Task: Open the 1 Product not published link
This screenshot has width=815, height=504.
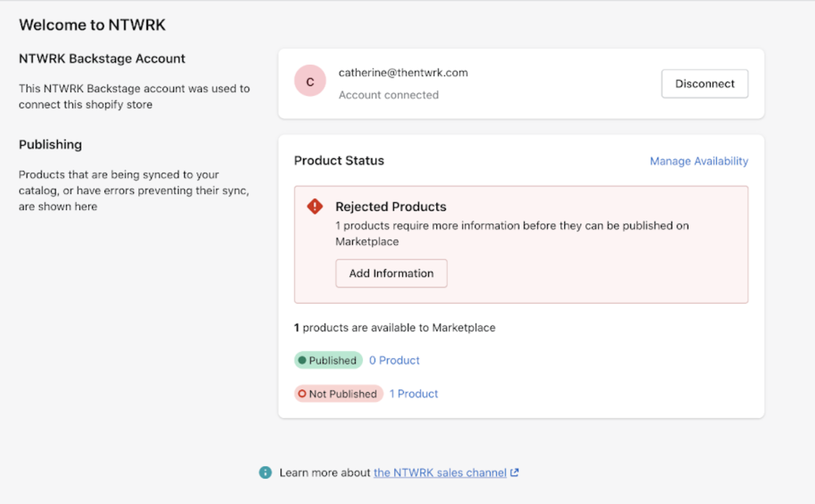Action: coord(414,394)
